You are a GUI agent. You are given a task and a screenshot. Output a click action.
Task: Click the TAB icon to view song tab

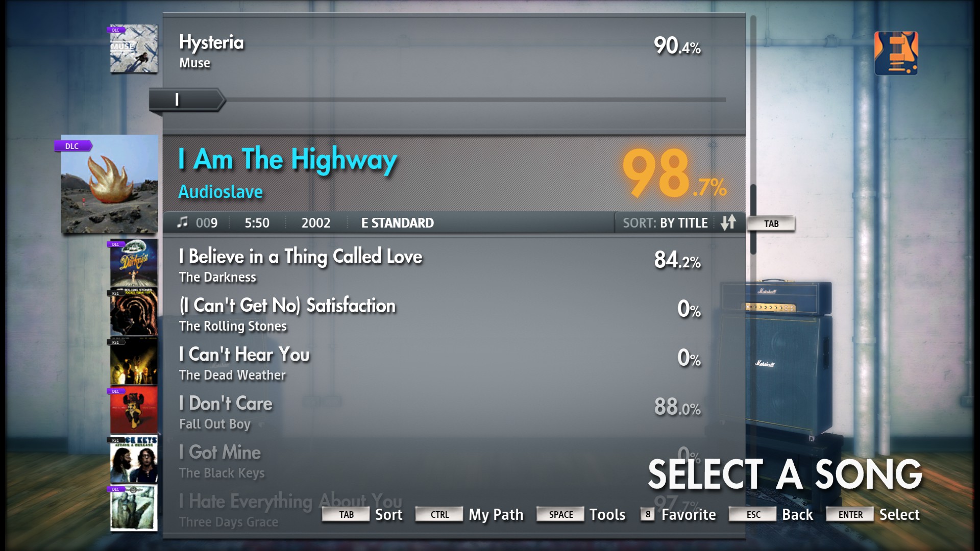pyautogui.click(x=772, y=222)
